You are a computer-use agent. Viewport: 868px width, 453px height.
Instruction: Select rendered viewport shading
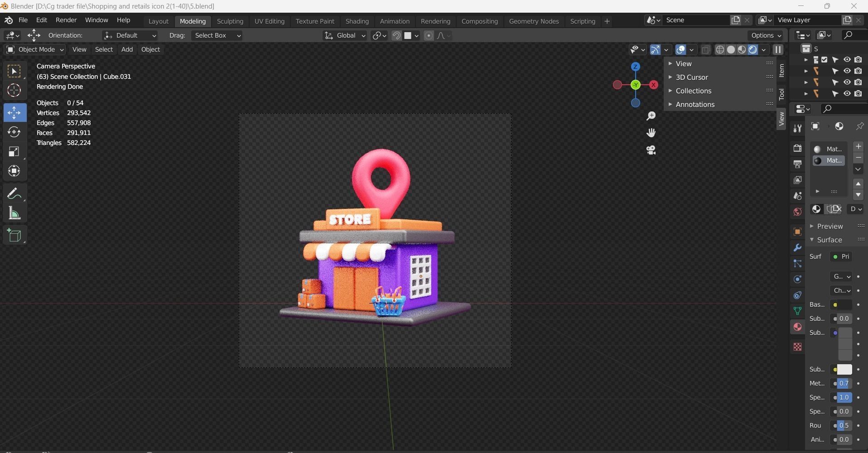[752, 50]
